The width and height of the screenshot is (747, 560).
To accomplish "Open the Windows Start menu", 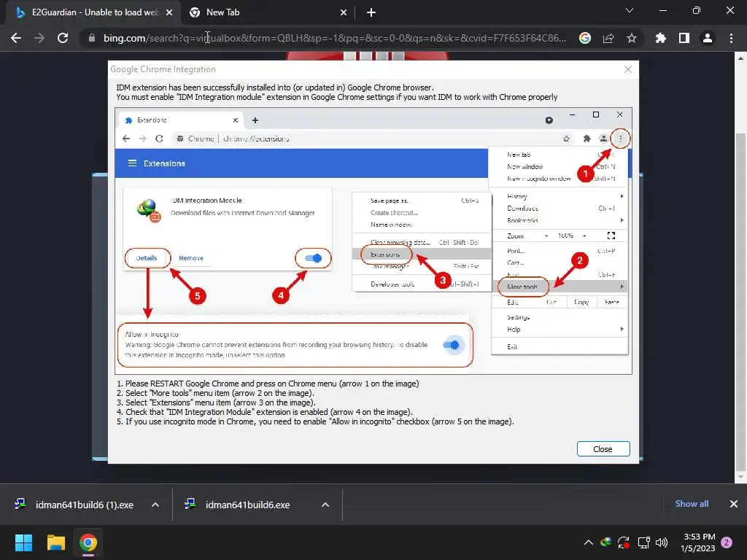I will 23,542.
